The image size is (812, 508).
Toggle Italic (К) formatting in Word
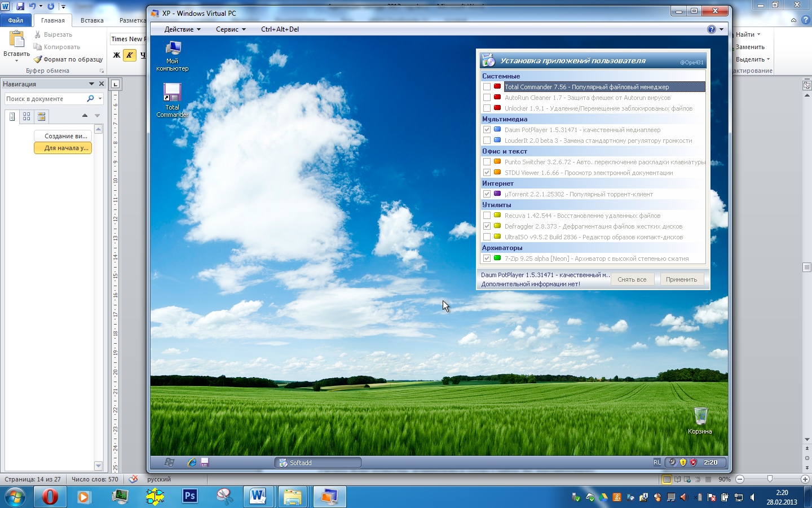pyautogui.click(x=129, y=55)
